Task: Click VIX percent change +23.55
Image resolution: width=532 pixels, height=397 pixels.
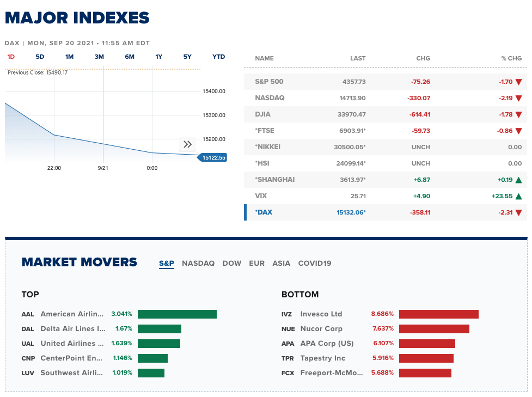Action: pyautogui.click(x=502, y=196)
